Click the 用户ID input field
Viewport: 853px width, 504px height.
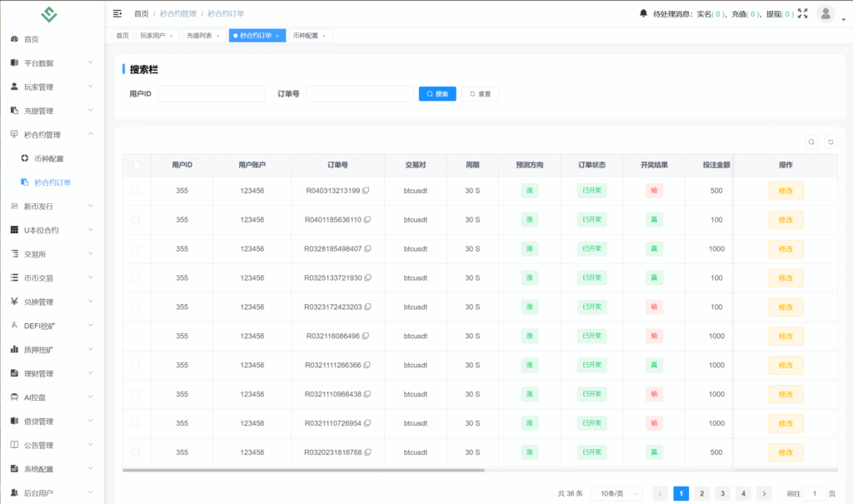click(x=211, y=94)
